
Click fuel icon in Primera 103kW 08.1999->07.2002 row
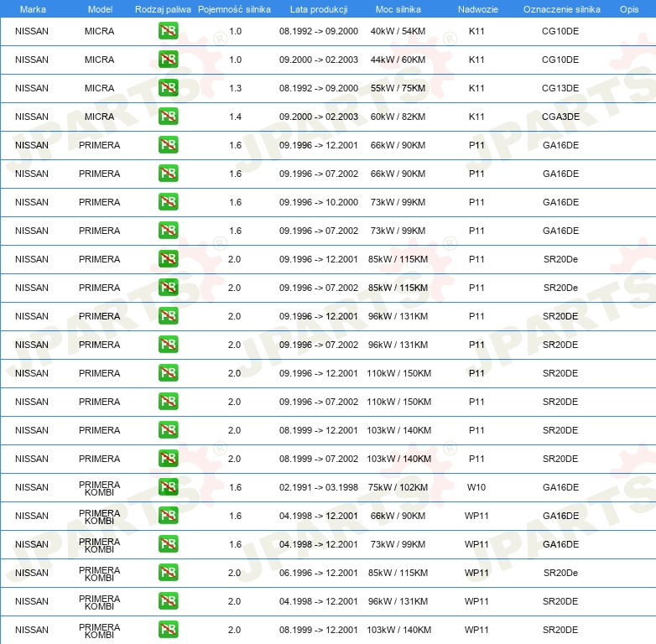(168, 459)
